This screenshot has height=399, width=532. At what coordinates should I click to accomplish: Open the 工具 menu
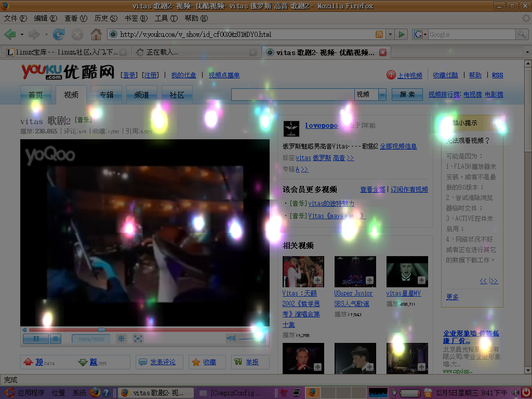click(166, 18)
